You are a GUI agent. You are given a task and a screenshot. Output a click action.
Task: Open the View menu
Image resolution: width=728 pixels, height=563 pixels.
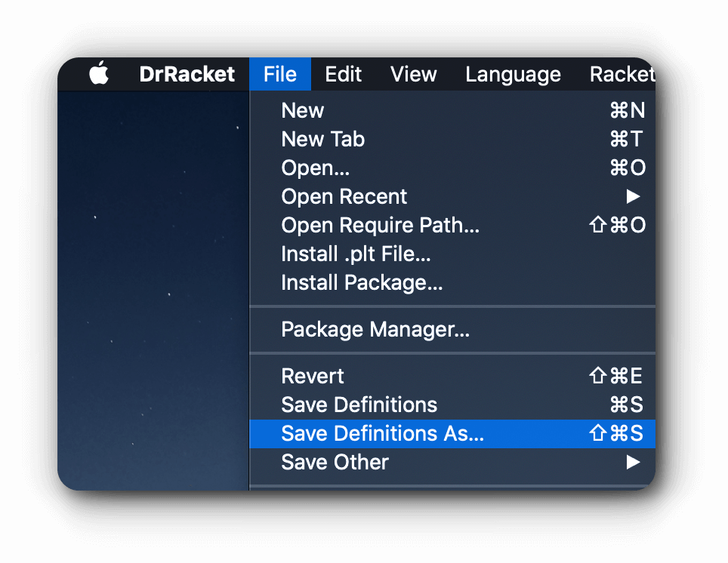[x=413, y=74]
